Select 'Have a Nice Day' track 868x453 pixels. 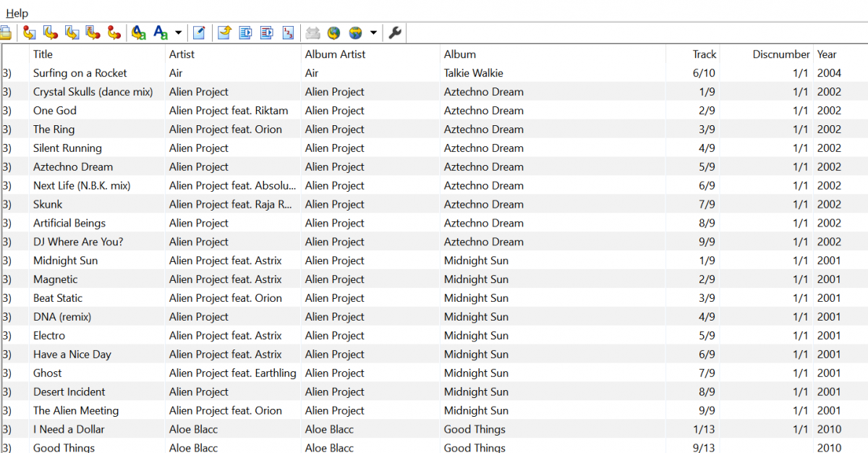[x=72, y=355]
